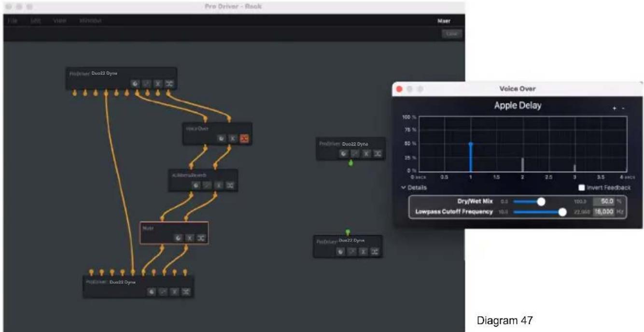Click knob icon on Duo22 Dyna node with green port above

pos(340,251)
